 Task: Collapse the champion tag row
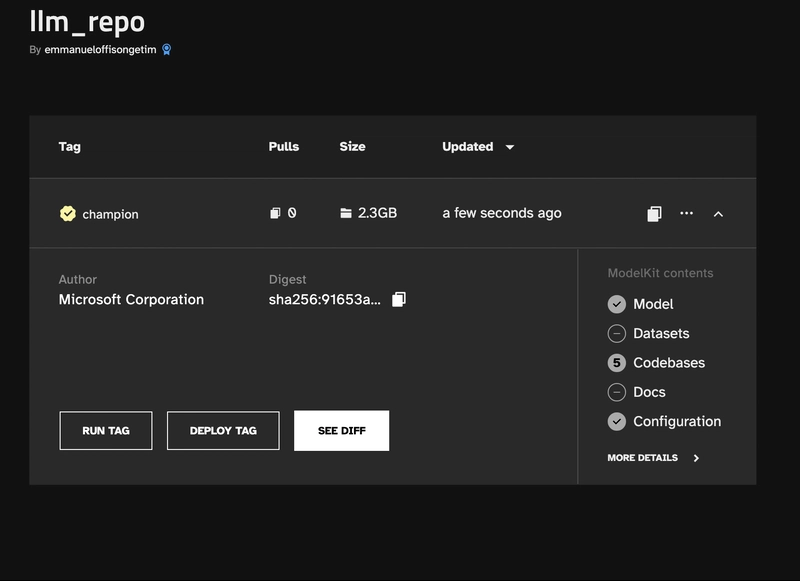pos(718,214)
